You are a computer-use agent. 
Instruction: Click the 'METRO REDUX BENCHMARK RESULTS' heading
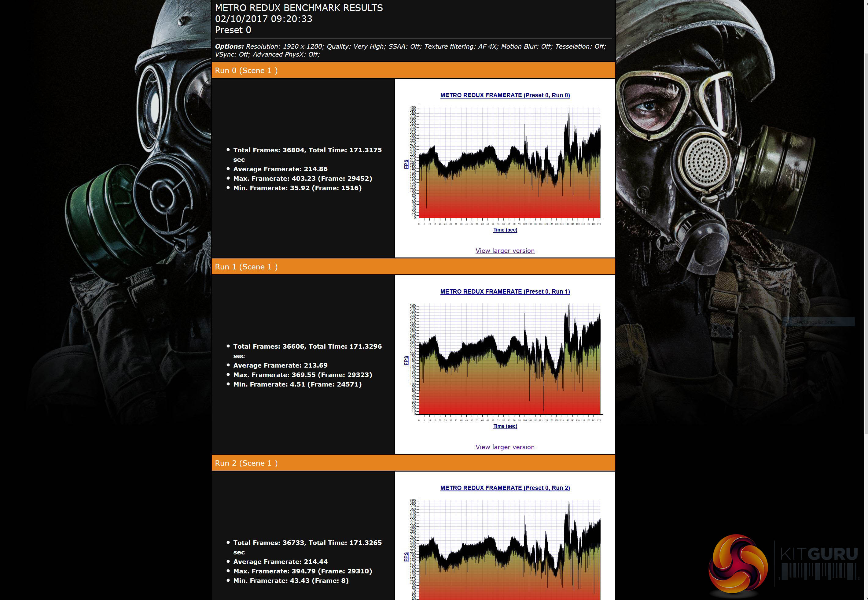[299, 8]
